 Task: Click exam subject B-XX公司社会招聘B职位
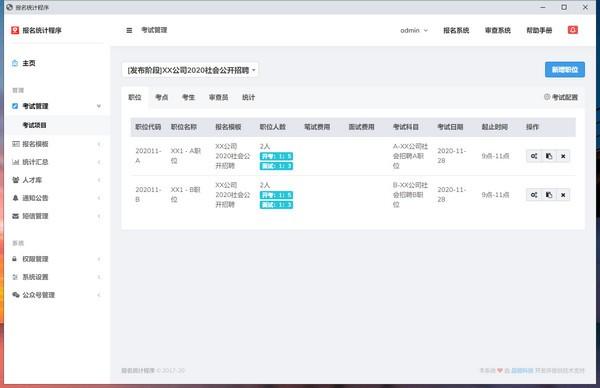(x=410, y=195)
